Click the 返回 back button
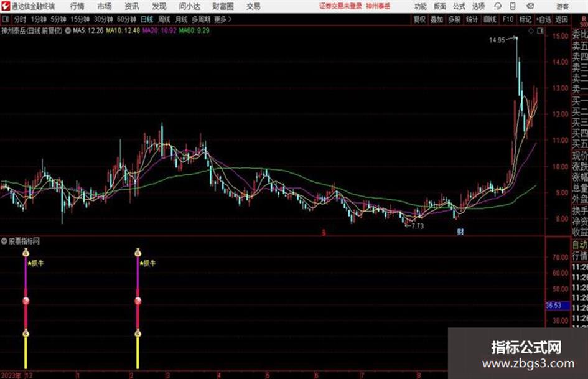The height and width of the screenshot is (379, 588). 562,19
